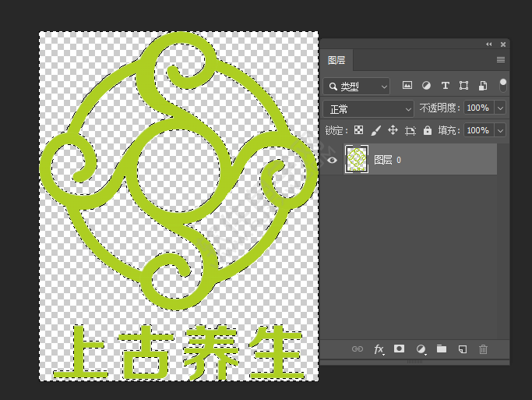532x400 pixels.
Task: Click the 填充 100% input field
Action: pos(478,130)
